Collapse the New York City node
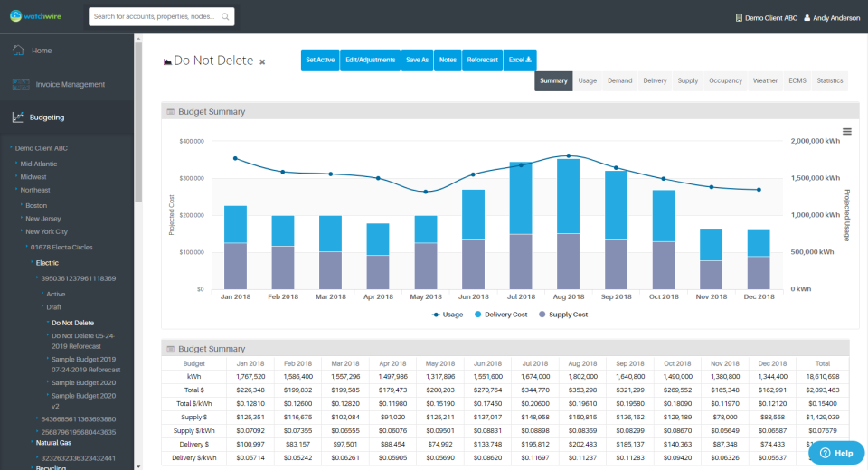Image resolution: width=868 pixels, height=470 pixels. (22, 231)
